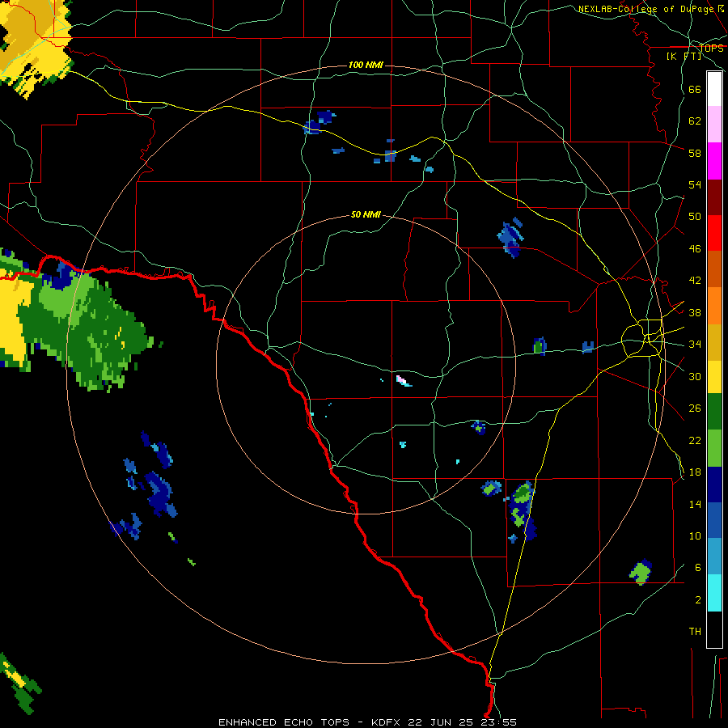Select the dark red legend swatch
Viewport: 728px width, 728px height.
(714, 197)
